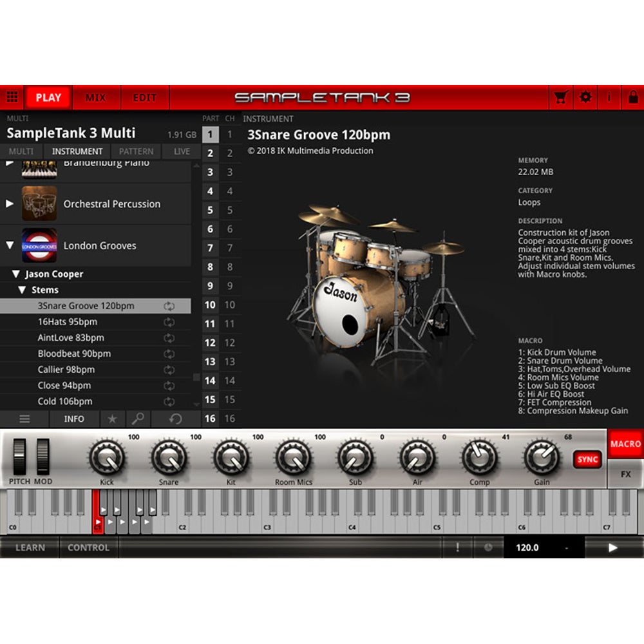
Task: Click the Room Mics macro knob
Action: tap(293, 457)
